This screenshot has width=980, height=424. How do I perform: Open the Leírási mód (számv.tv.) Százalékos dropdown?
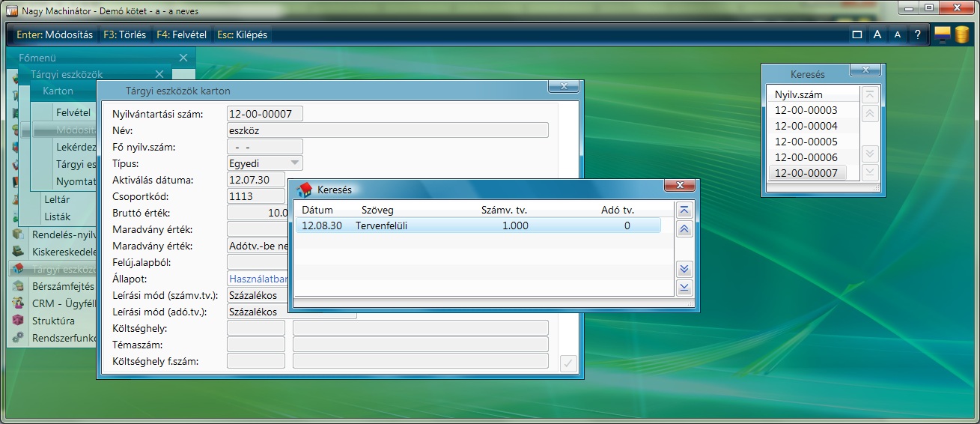[258, 295]
